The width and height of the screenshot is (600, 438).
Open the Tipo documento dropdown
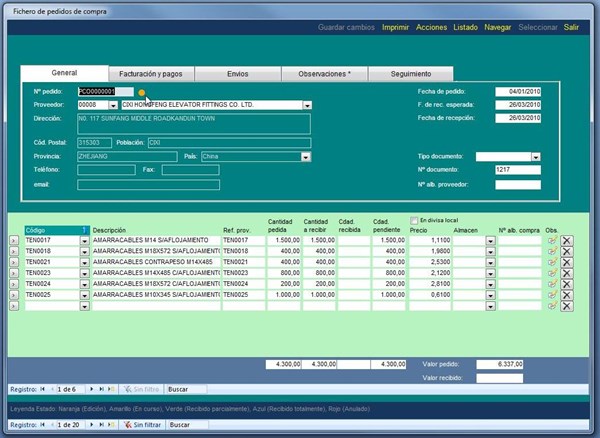click(536, 157)
